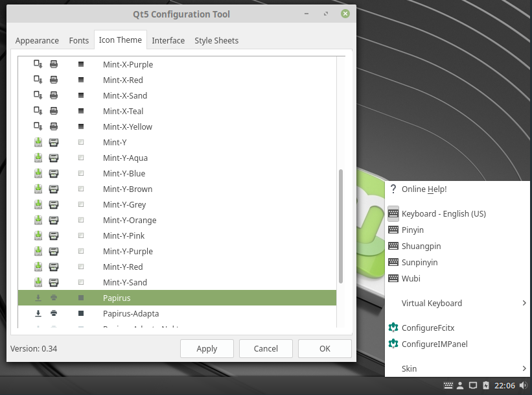Toggle the checkbox on the Mint-Y row
This screenshot has height=395, width=532.
point(81,142)
